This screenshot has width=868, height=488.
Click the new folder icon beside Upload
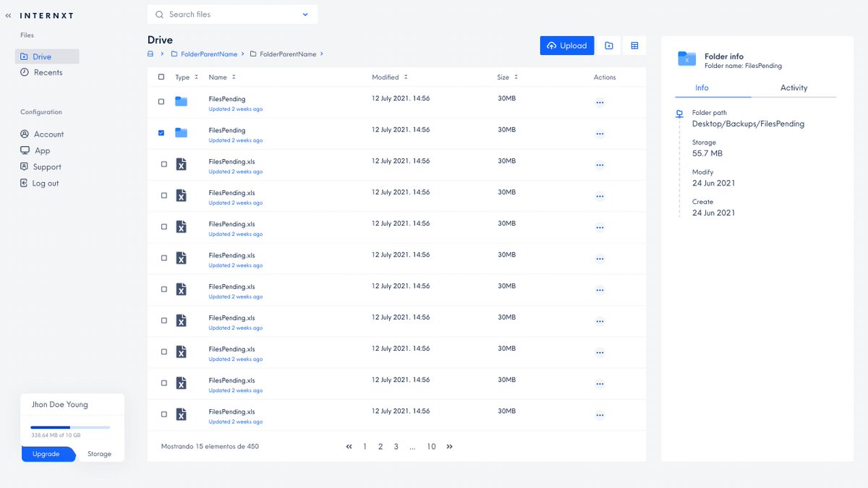(609, 46)
